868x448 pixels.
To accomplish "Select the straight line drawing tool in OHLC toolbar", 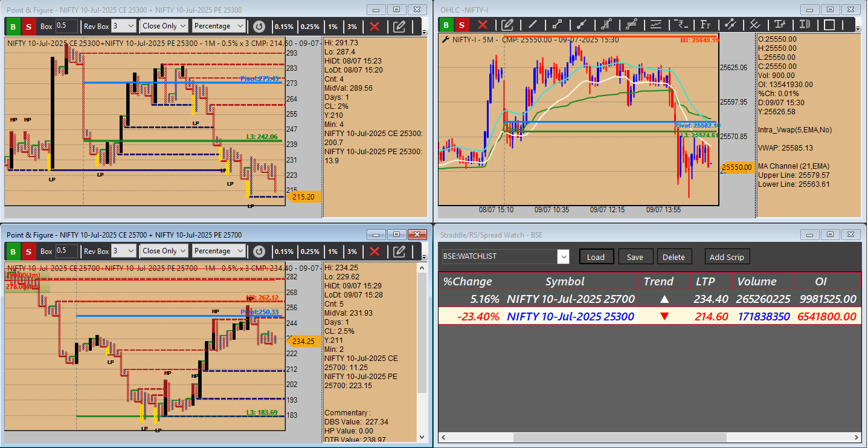I will click(532, 25).
